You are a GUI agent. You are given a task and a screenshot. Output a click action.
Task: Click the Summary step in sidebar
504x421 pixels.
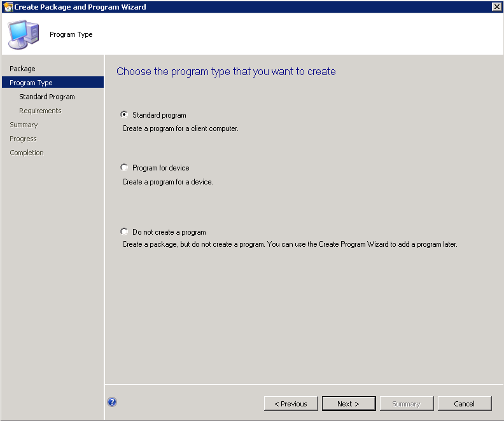[24, 125]
